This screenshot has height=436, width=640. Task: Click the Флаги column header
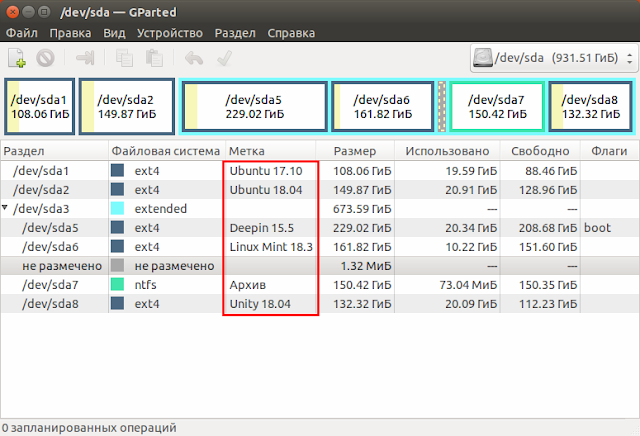pos(609,151)
